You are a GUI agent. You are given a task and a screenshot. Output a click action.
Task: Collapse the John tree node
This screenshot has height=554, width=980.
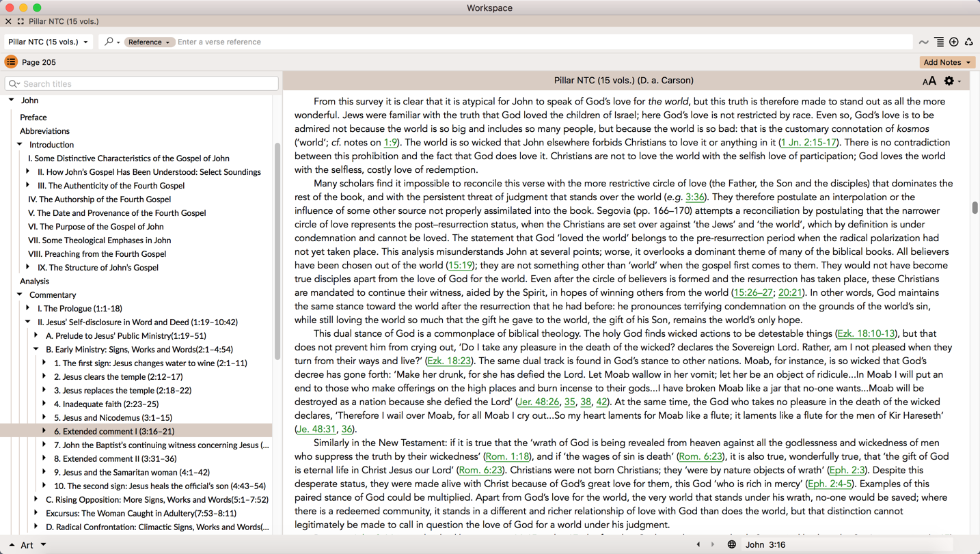(x=12, y=100)
